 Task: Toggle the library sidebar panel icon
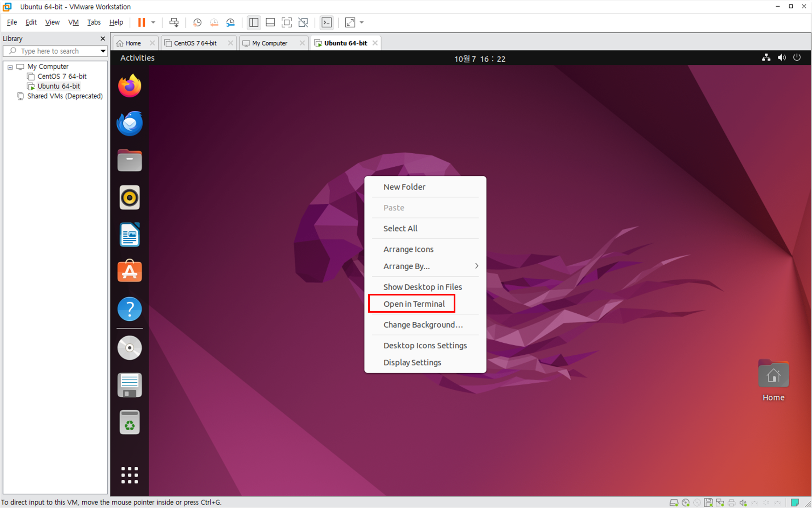click(x=254, y=22)
